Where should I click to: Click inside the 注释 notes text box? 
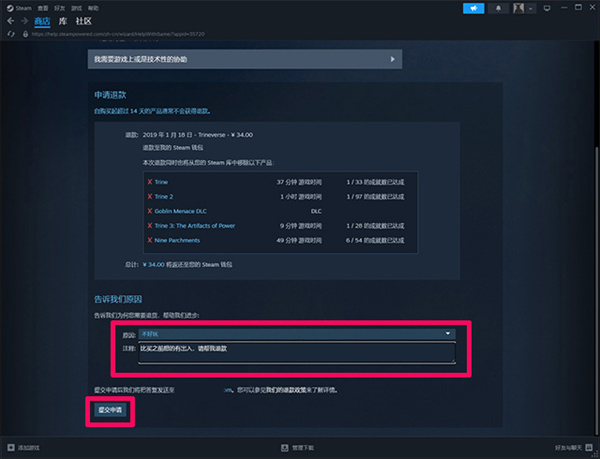pos(297,353)
